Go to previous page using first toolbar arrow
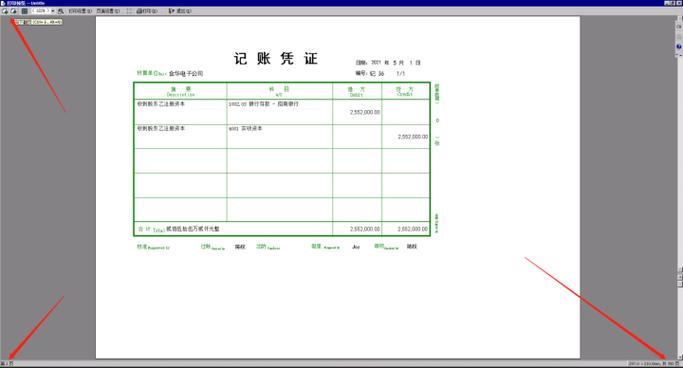The height and width of the screenshot is (368, 683). 5,11
